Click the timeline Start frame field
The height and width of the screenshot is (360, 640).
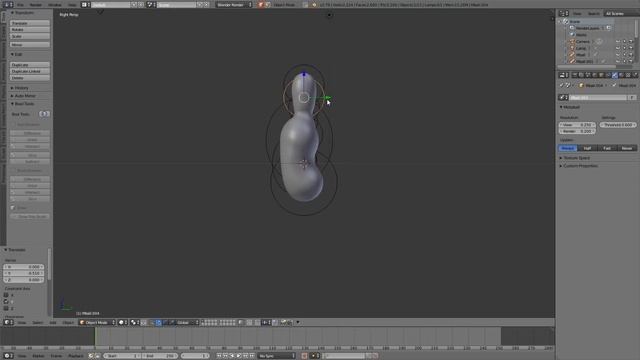(122, 356)
